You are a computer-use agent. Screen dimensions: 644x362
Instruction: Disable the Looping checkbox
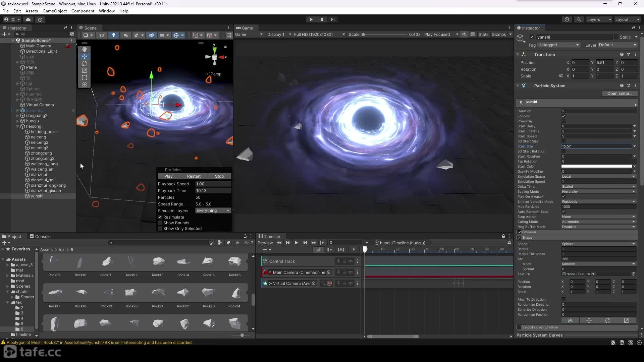coord(563,116)
